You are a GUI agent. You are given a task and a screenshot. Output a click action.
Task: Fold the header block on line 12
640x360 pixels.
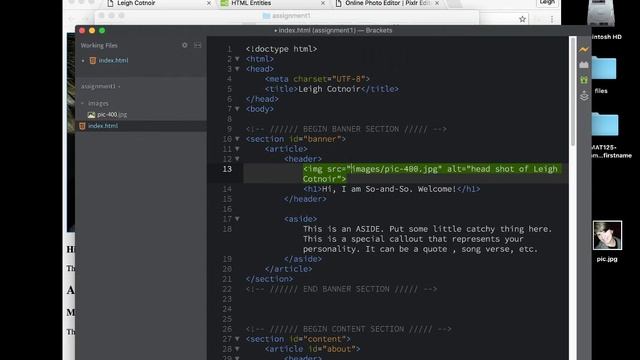[237, 159]
